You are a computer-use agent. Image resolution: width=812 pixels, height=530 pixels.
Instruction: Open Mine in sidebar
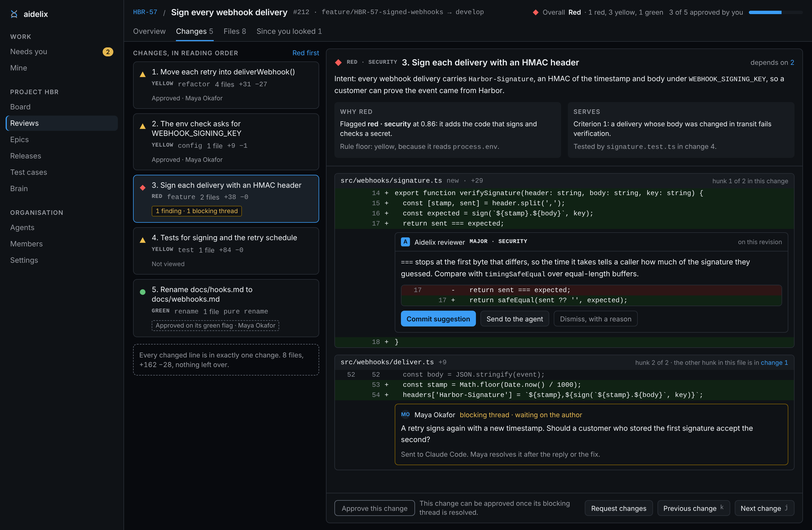(62, 68)
